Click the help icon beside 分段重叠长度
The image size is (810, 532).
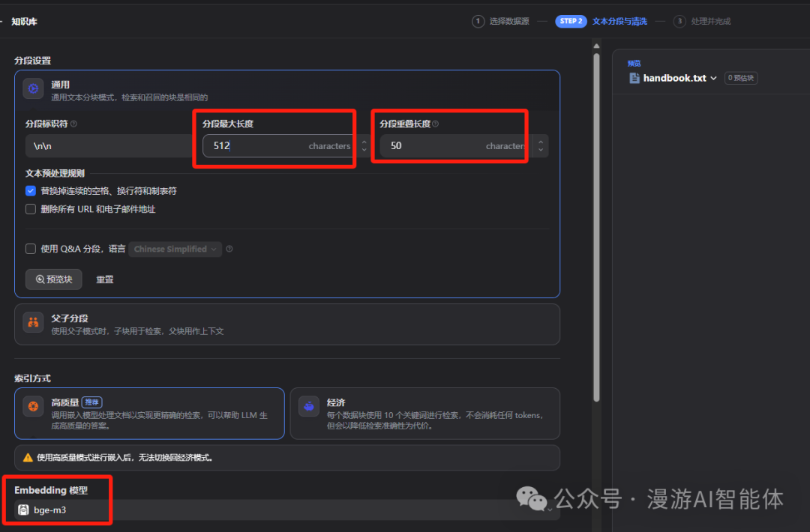pos(436,124)
